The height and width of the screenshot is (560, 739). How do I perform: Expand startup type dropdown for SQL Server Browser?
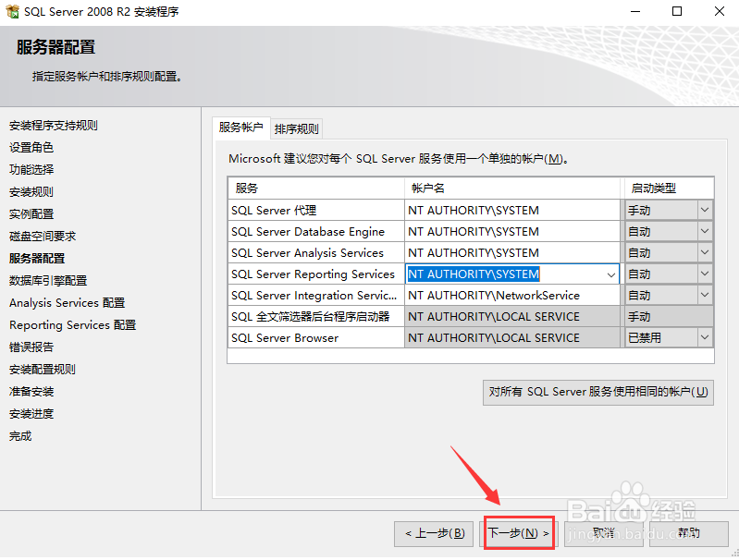705,337
